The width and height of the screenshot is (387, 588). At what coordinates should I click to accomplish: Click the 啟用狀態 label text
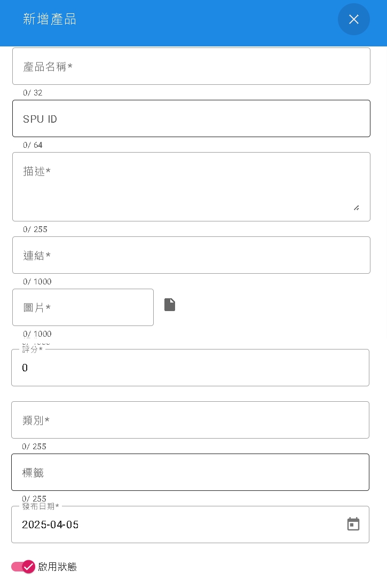pos(57,567)
